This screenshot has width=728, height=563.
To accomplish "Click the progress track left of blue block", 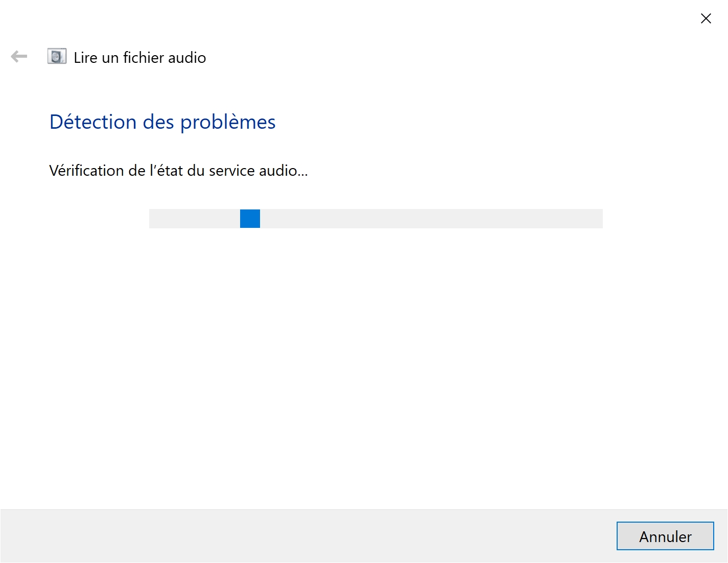I will click(195, 219).
